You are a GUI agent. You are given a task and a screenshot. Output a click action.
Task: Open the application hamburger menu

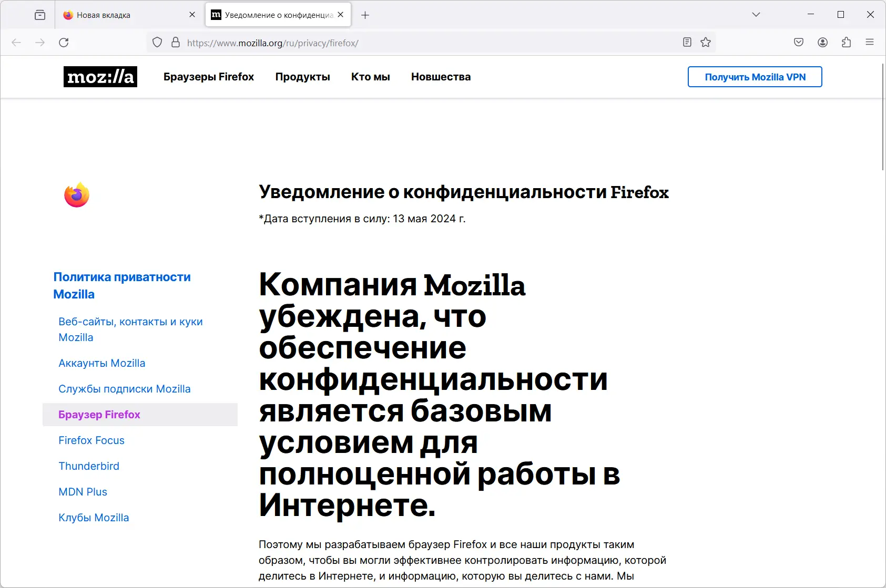tap(870, 42)
